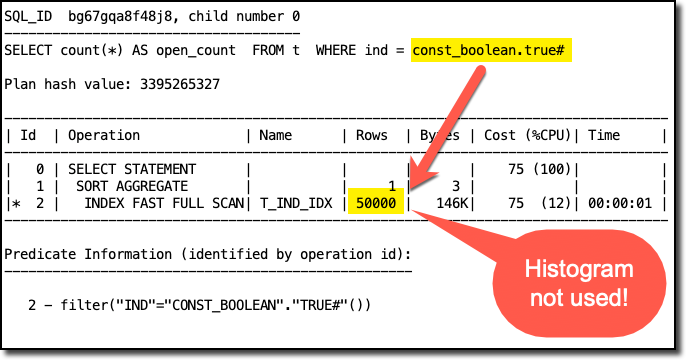Click the T_IND_IDX index name
The width and height of the screenshot is (686, 360).
pos(296,203)
